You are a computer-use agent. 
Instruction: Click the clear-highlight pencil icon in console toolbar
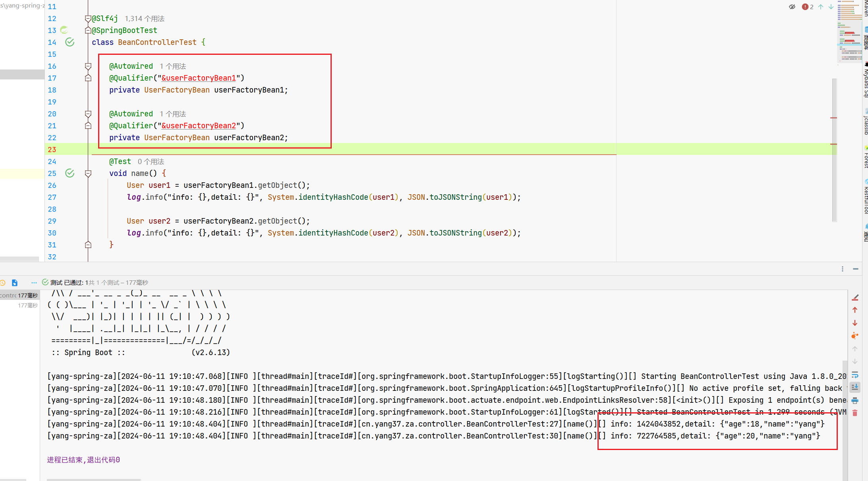pyautogui.click(x=855, y=297)
